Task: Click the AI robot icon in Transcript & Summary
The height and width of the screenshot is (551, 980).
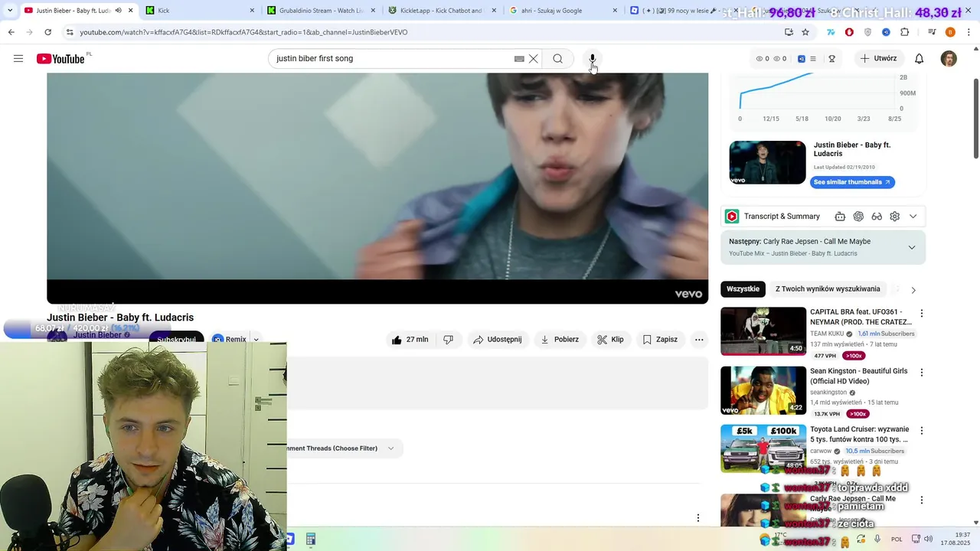Action: pos(840,217)
